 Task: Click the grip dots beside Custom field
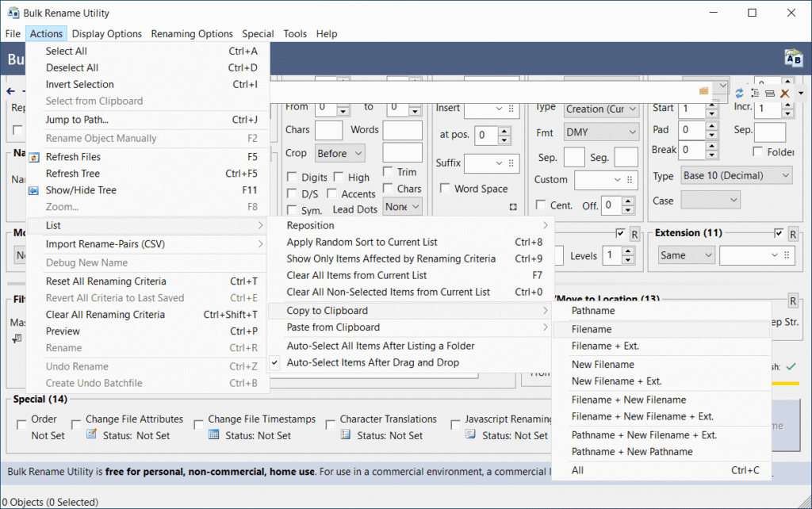[630, 180]
